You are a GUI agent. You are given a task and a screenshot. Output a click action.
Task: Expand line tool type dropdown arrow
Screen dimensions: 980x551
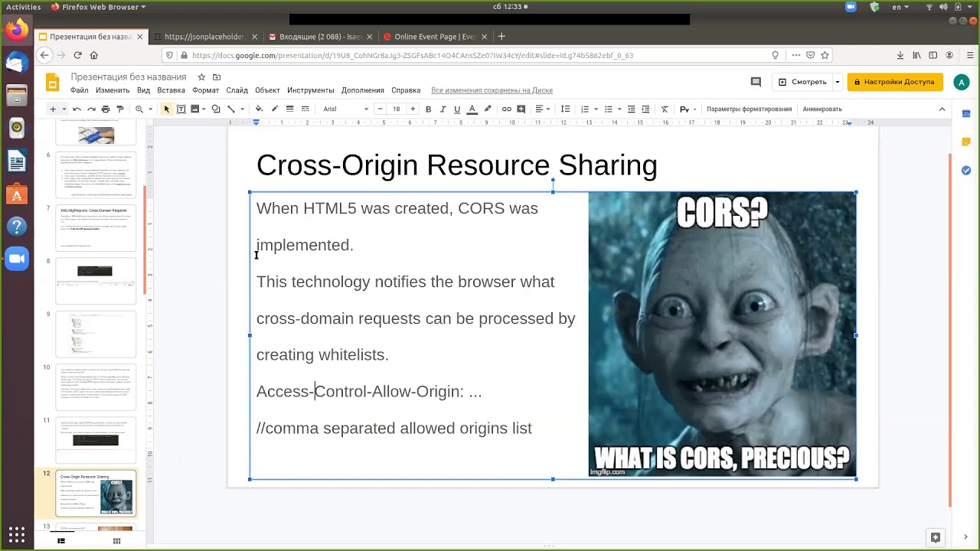[x=242, y=109]
